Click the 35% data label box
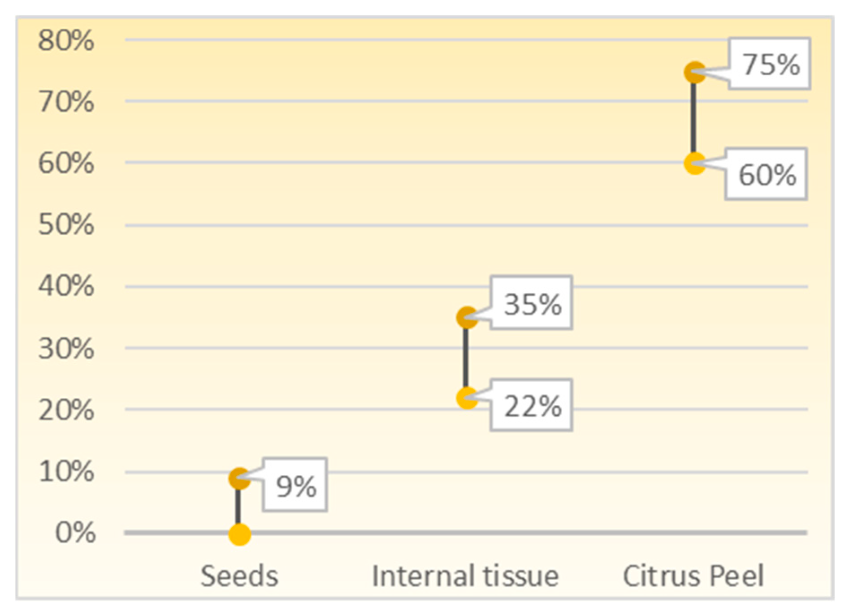 click(532, 303)
